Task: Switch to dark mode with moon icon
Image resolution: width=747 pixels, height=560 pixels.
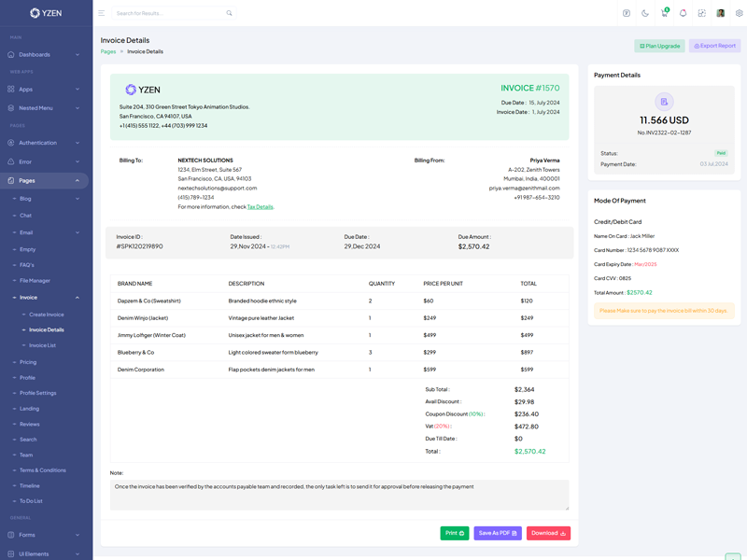Action: (645, 13)
